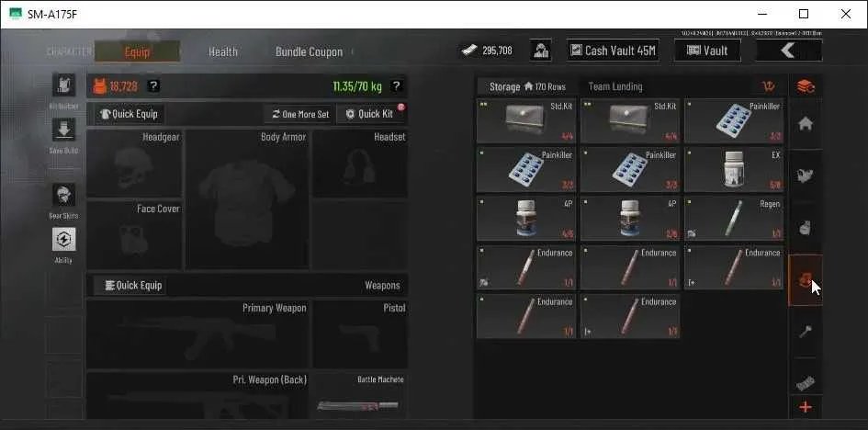Click the Weapons section label
This screenshot has width=868, height=430.
pos(382,286)
